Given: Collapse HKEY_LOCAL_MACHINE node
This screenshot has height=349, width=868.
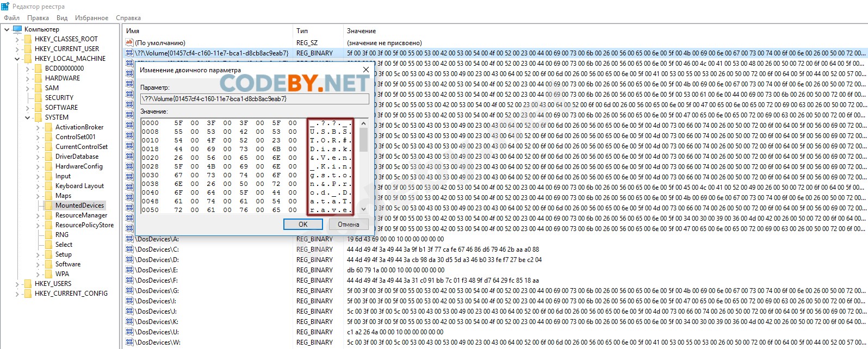Looking at the screenshot, I should point(17,59).
